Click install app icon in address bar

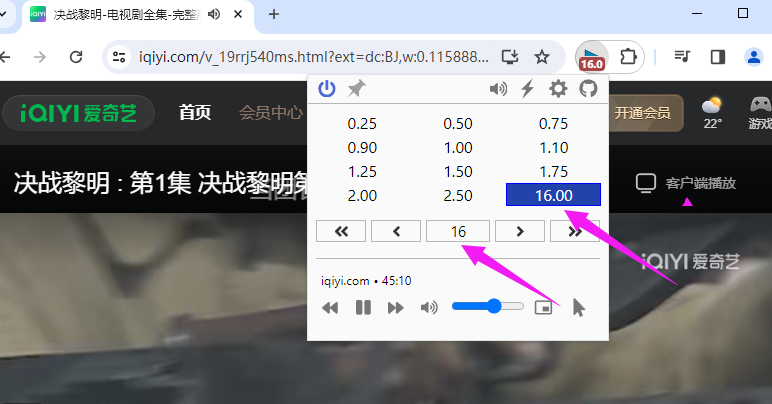(510, 57)
